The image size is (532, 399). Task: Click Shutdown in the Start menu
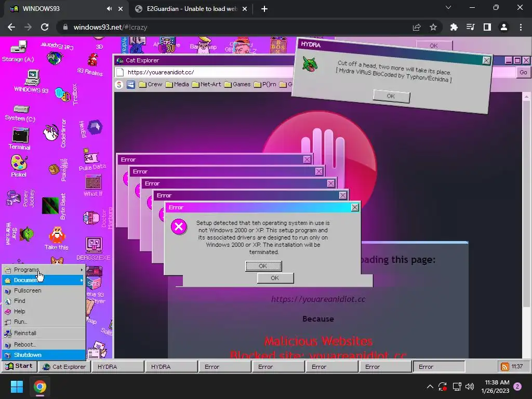[x=44, y=355]
